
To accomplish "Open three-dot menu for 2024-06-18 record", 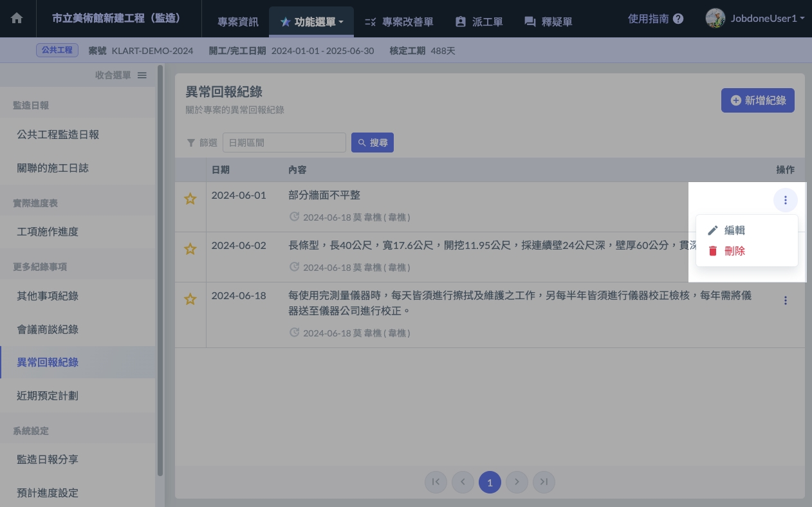I will tap(785, 300).
